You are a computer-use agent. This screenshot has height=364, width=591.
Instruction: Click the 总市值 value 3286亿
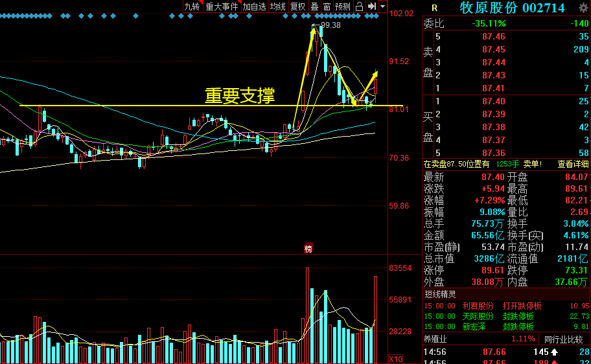coord(489,258)
